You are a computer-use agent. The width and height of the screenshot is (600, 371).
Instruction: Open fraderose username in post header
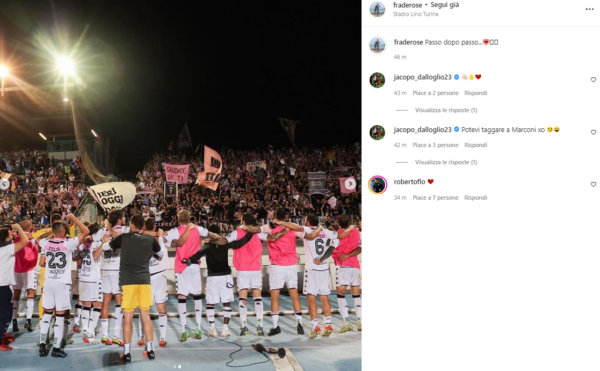coord(408,5)
